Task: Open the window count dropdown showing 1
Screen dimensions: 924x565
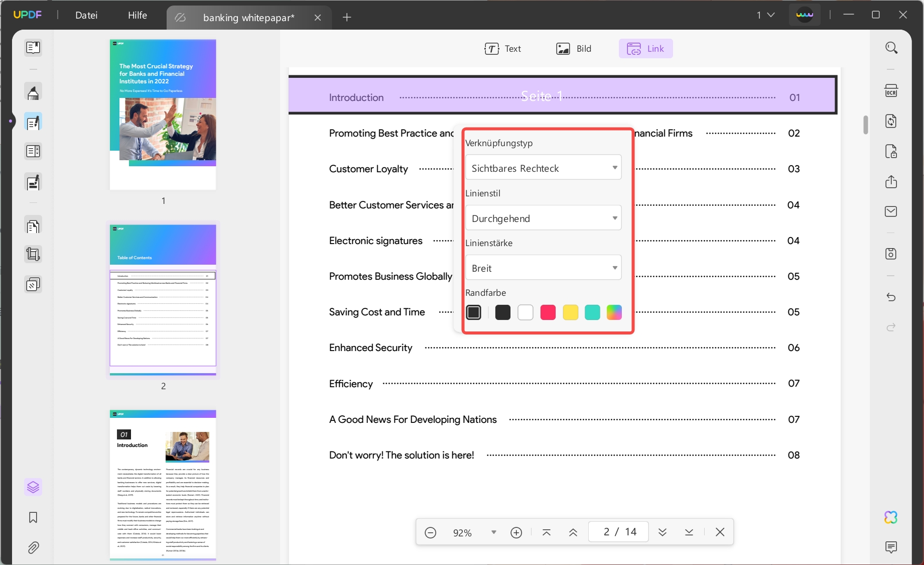Action: tap(766, 15)
